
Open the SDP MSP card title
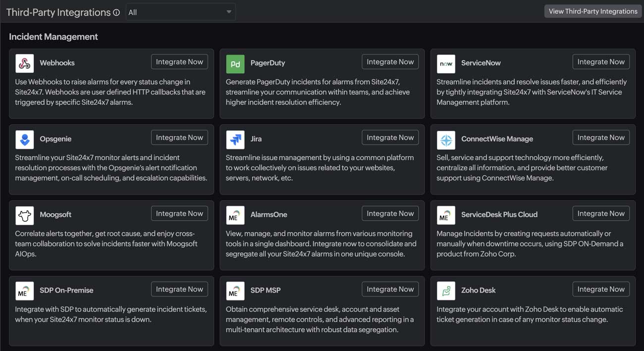point(266,290)
